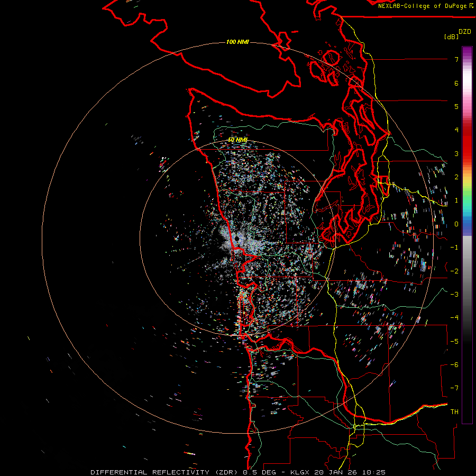Screen dimensions: 476x476
Task: Click the -4 dB colorbar tick label
Action: click(x=454, y=317)
